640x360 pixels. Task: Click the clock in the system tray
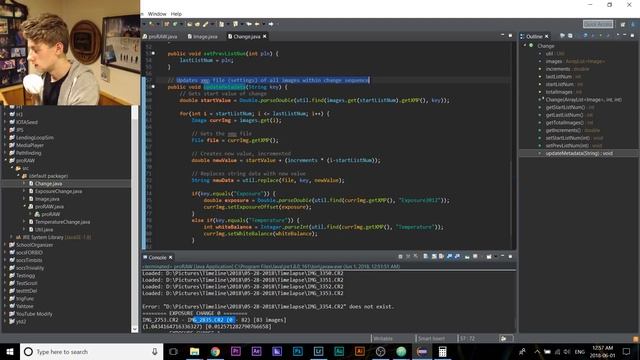click(602, 351)
